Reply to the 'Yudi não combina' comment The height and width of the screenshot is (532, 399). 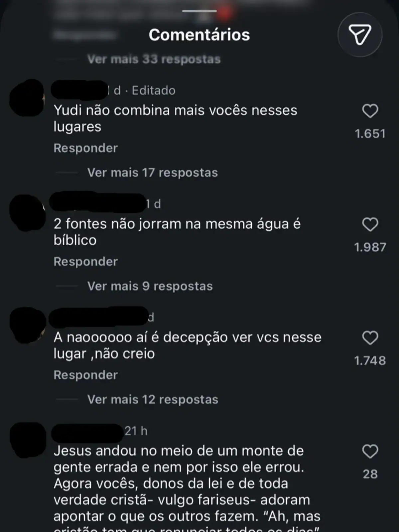coord(86,148)
